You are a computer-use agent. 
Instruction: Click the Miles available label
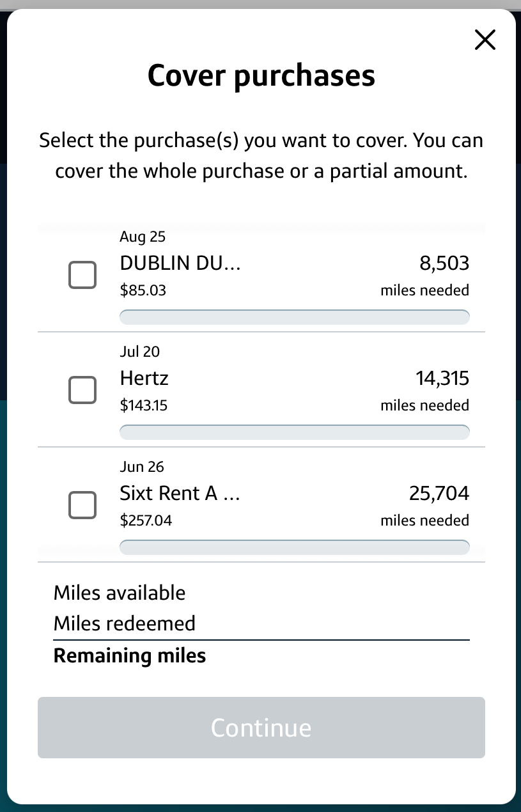coord(120,593)
